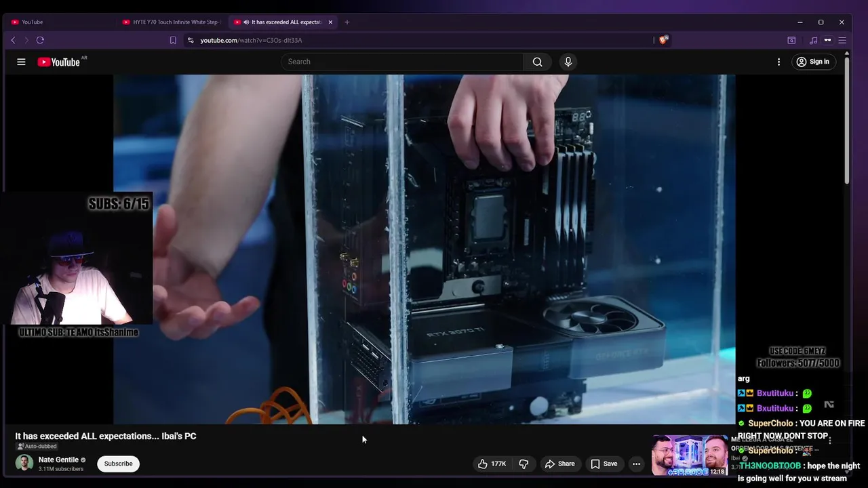
Task: Click Nate Gentile channel avatar
Action: (x=24, y=463)
